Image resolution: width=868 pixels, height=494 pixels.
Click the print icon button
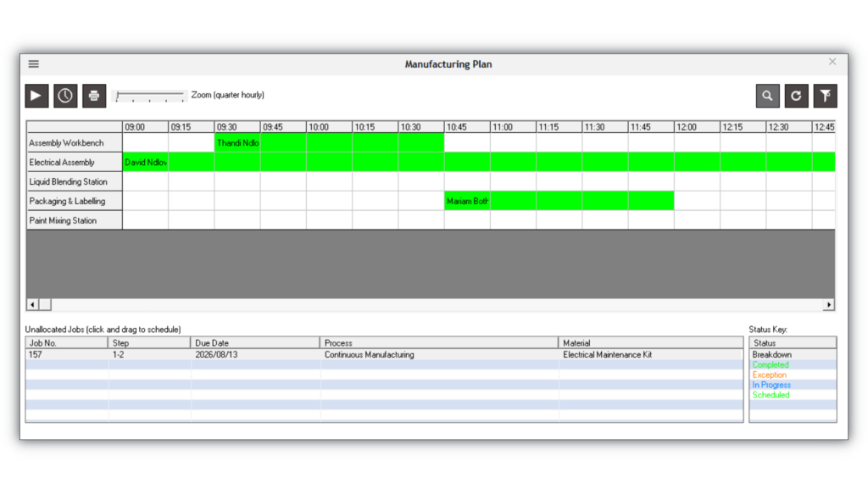[94, 96]
